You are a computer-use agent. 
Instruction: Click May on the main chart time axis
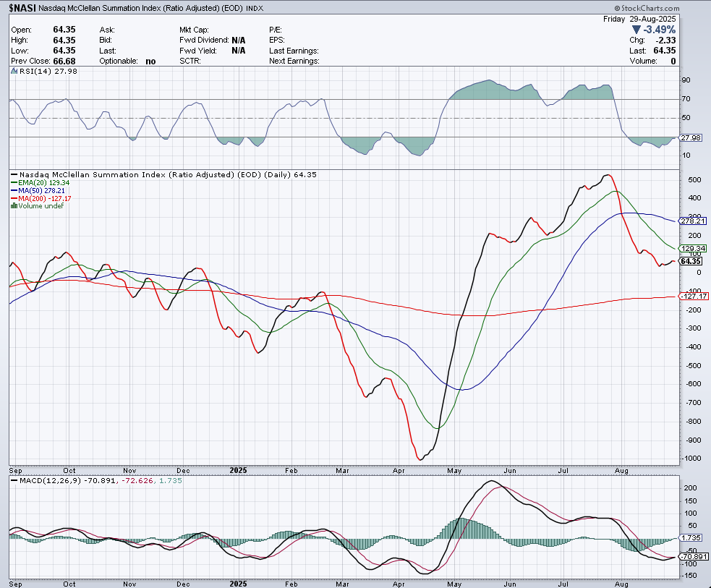coord(454,471)
